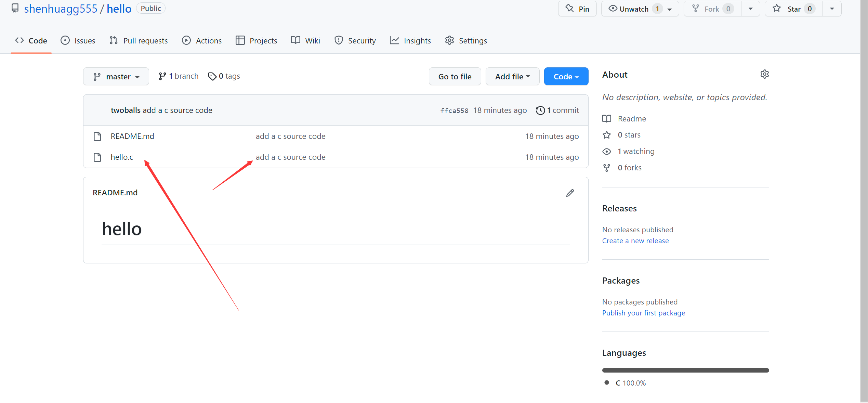Open the latest commit message in header row
This screenshot has height=403, width=868.
(177, 110)
